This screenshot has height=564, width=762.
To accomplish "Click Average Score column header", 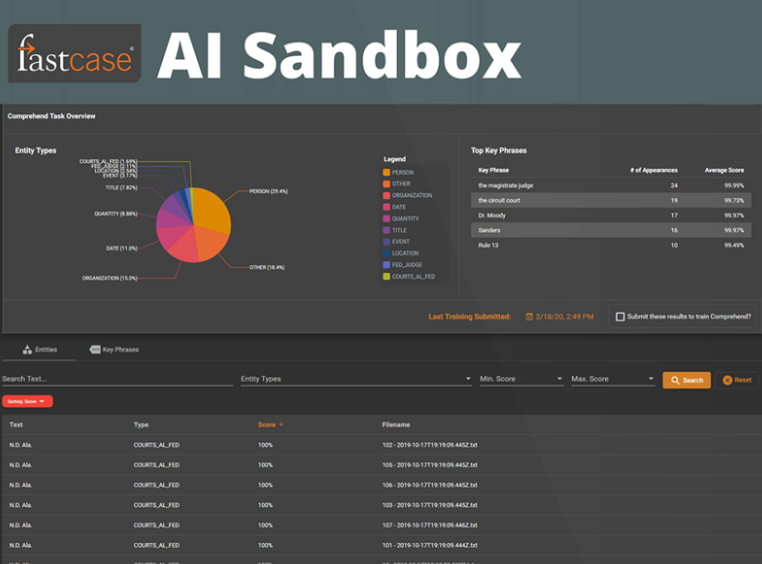I will coord(724,170).
